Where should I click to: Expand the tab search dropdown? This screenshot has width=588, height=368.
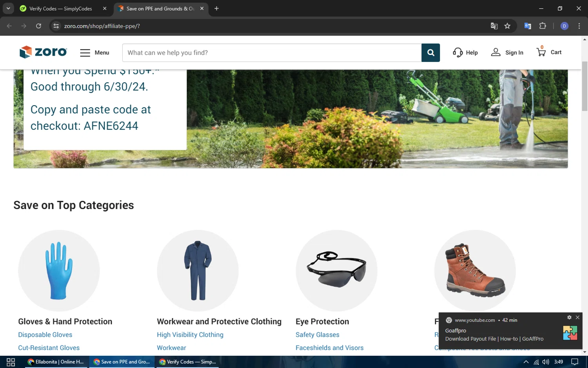pyautogui.click(x=8, y=8)
